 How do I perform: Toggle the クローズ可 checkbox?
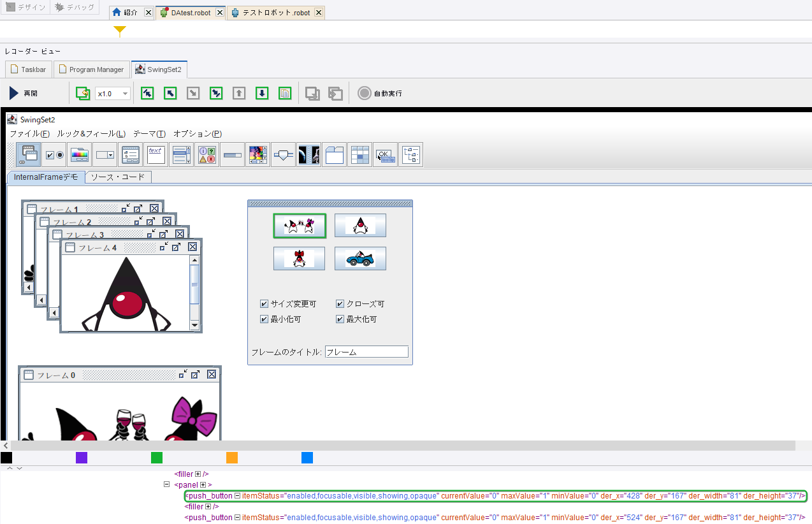click(x=340, y=304)
